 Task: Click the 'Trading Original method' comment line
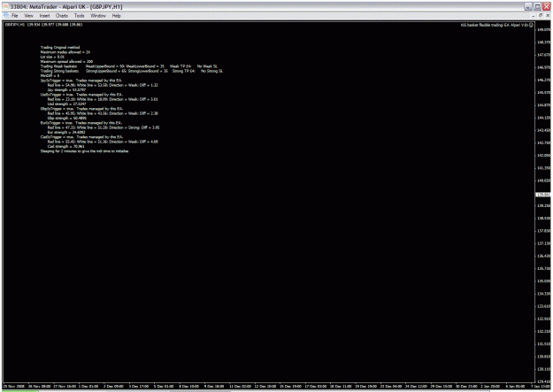click(x=60, y=47)
